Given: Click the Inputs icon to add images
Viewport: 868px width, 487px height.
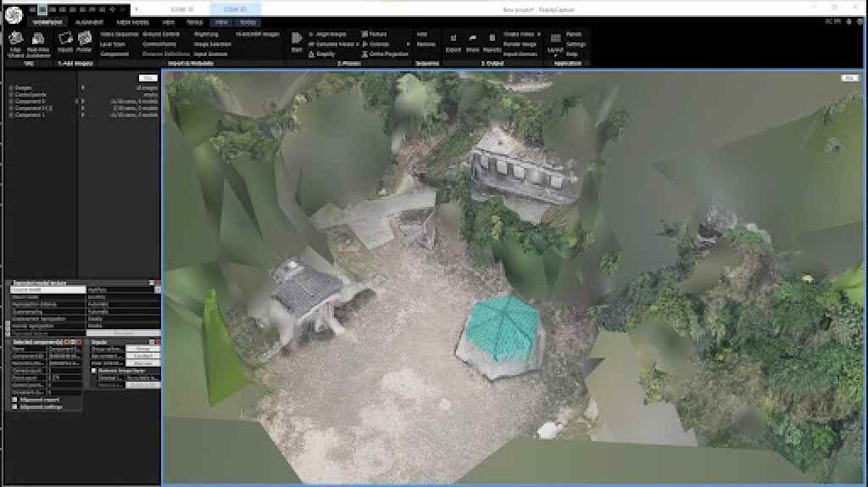Looking at the screenshot, I should pos(65,43).
